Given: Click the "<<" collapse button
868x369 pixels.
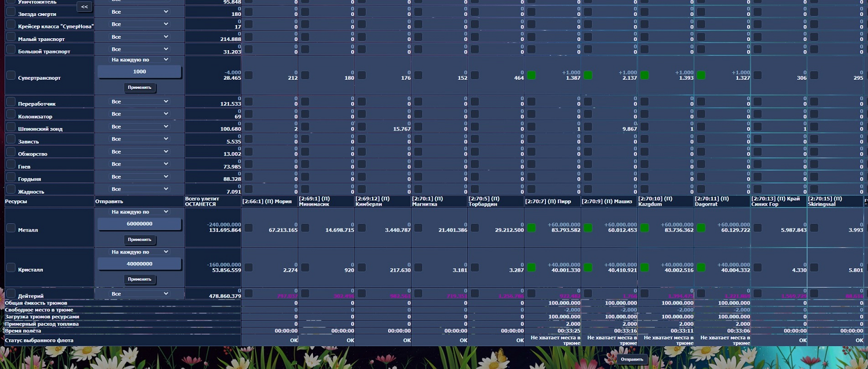Looking at the screenshot, I should click(84, 7).
